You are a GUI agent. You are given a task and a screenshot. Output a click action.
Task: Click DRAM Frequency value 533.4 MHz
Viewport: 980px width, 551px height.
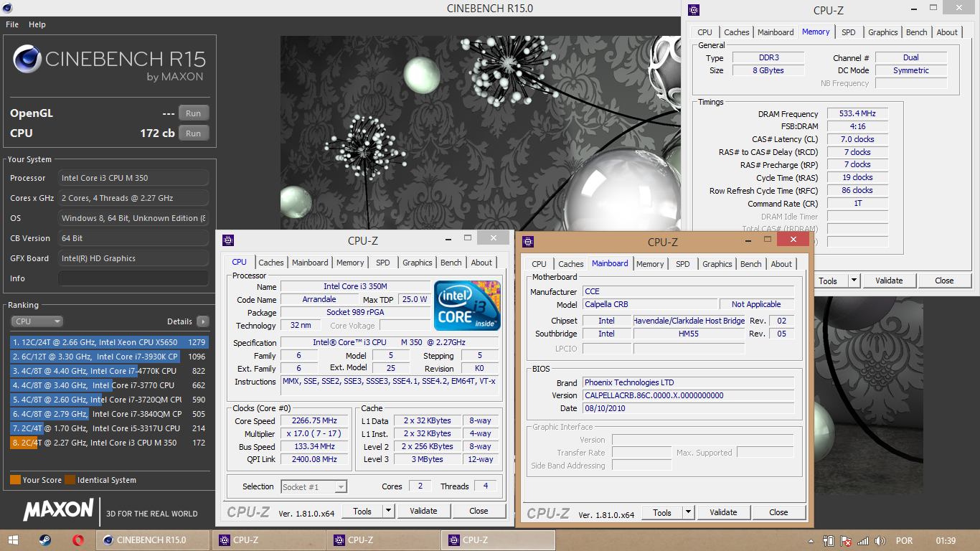pyautogui.click(x=857, y=113)
